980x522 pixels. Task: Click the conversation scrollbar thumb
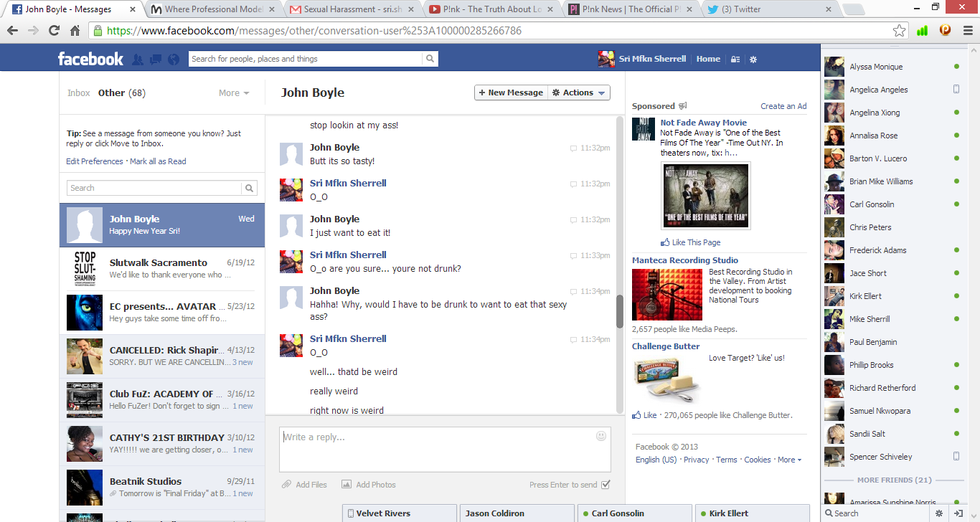[x=620, y=311]
